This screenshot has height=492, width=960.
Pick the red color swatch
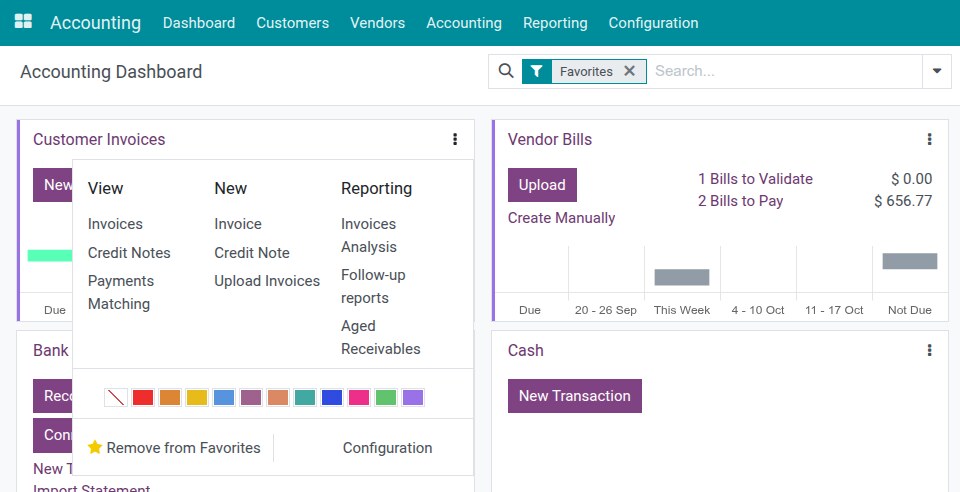click(143, 398)
